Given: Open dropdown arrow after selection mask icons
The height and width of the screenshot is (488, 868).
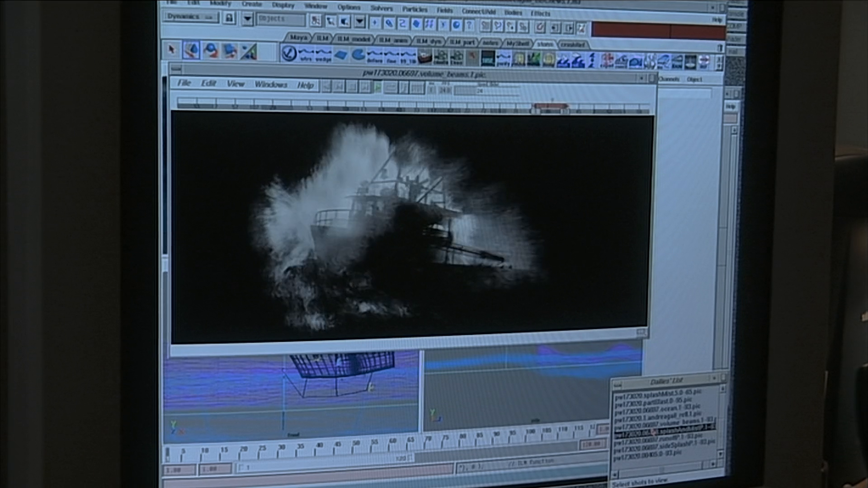Looking at the screenshot, I should click(x=359, y=21).
